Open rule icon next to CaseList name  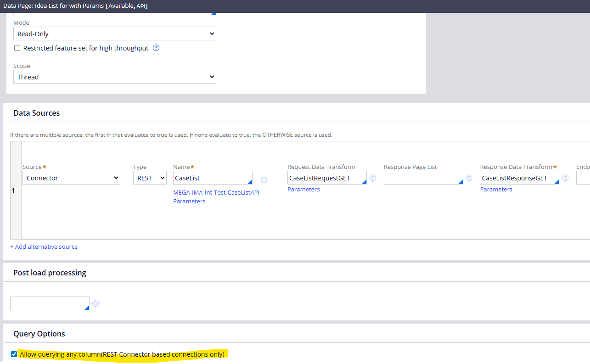tap(264, 180)
